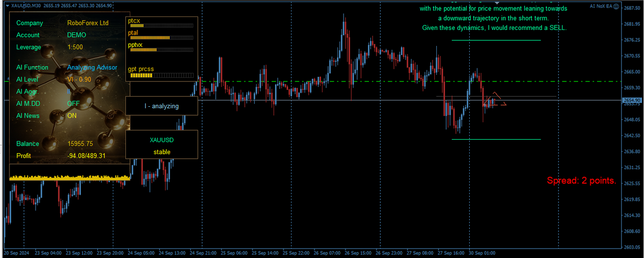Click the chart shift triangle marker on the top edge
The width and height of the screenshot is (644, 258).
coord(496,3)
